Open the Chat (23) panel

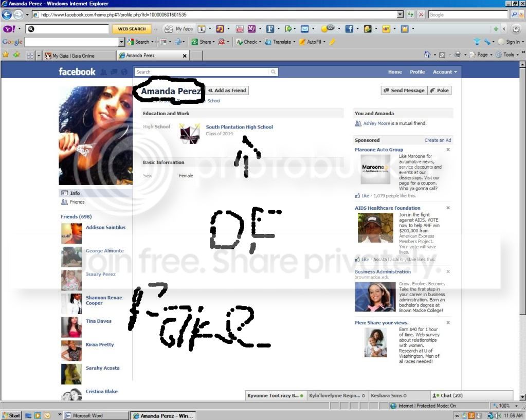click(471, 395)
